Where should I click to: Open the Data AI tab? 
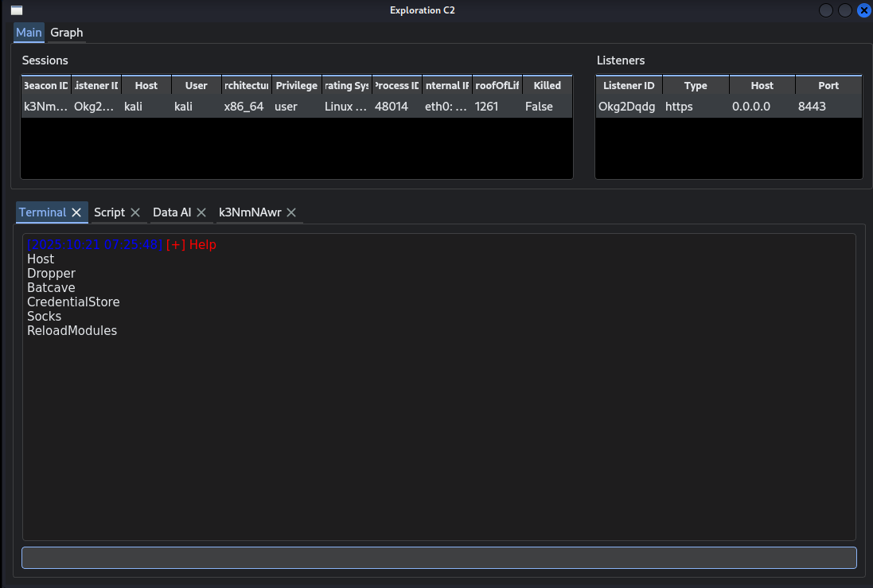click(x=171, y=212)
